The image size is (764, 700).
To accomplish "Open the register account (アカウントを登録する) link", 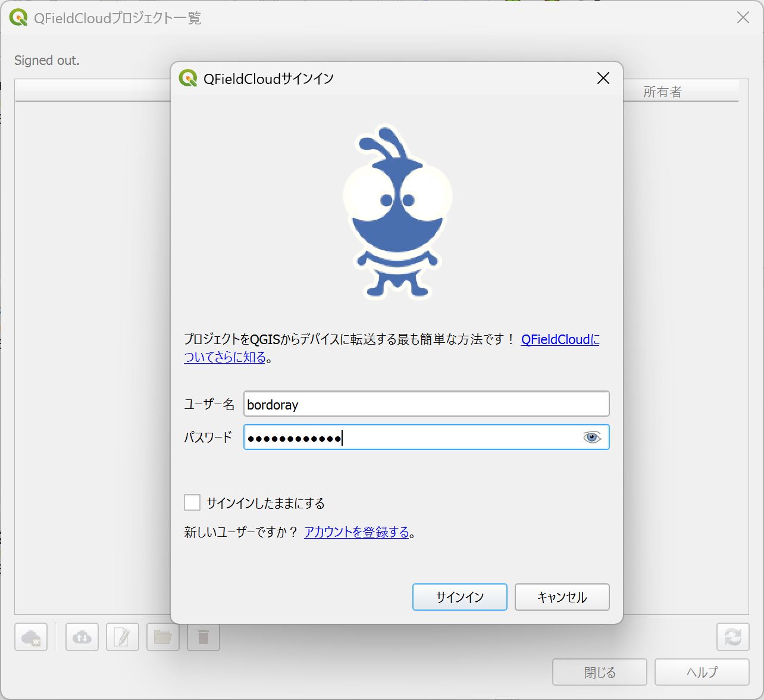I will [x=356, y=532].
